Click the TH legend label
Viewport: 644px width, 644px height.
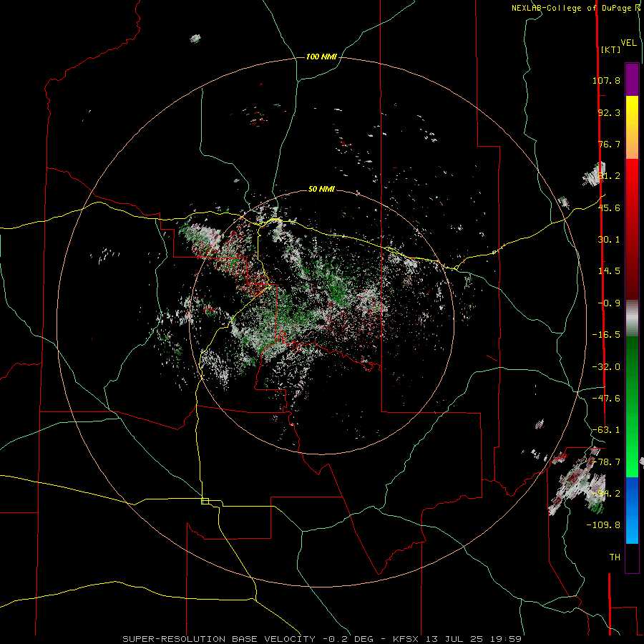click(x=615, y=557)
